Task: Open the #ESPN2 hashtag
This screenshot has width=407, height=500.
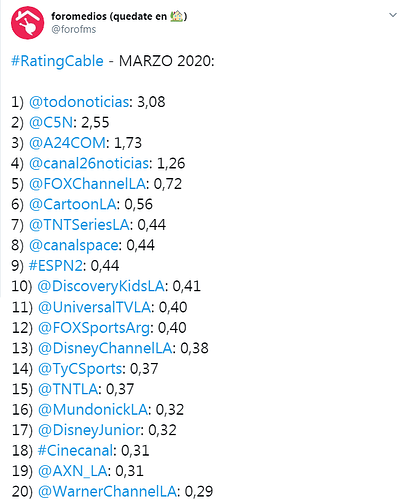Action: [56, 266]
